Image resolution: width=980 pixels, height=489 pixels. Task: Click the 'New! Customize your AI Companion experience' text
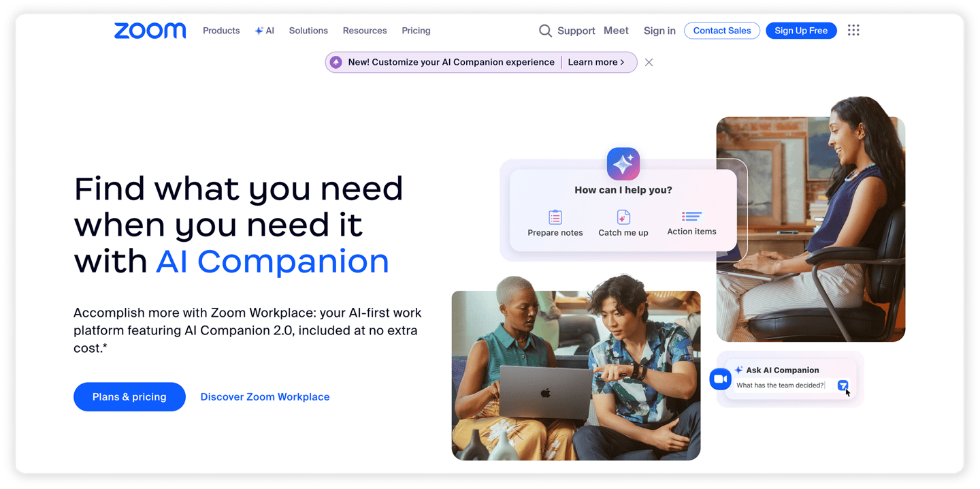[x=451, y=62]
